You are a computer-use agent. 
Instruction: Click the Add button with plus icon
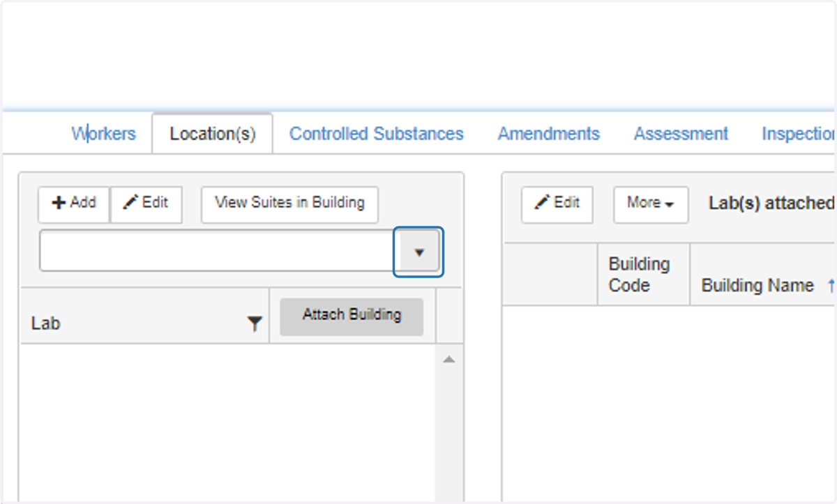point(74,204)
